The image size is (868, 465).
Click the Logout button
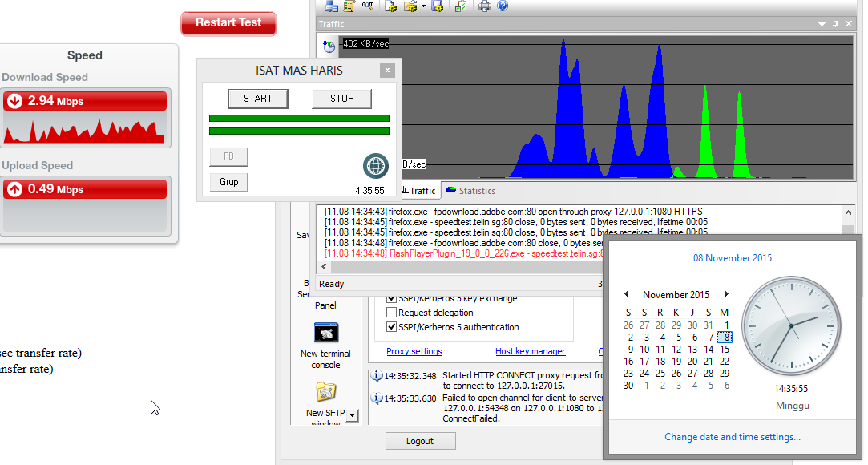tap(421, 441)
